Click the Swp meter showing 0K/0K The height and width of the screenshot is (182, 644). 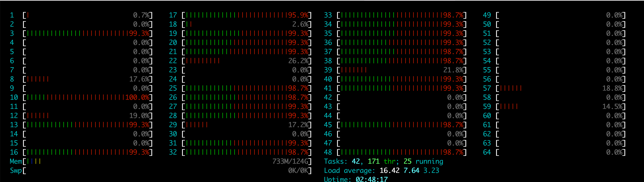point(87,170)
